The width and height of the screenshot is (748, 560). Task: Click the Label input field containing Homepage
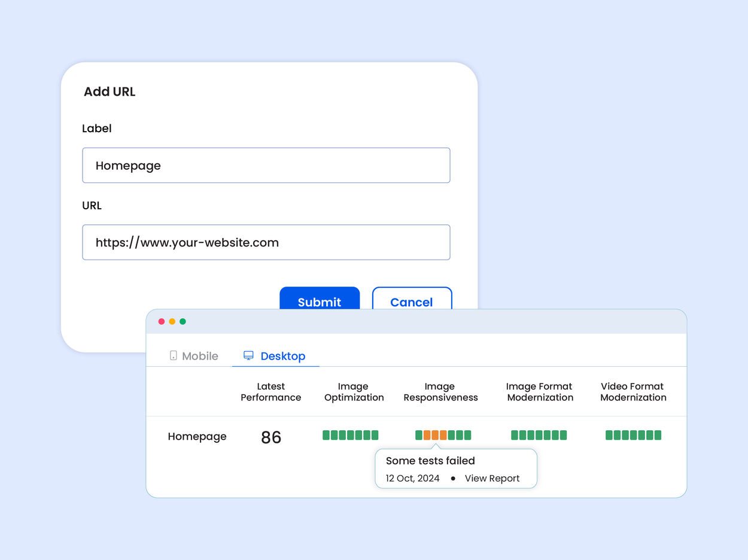(266, 165)
